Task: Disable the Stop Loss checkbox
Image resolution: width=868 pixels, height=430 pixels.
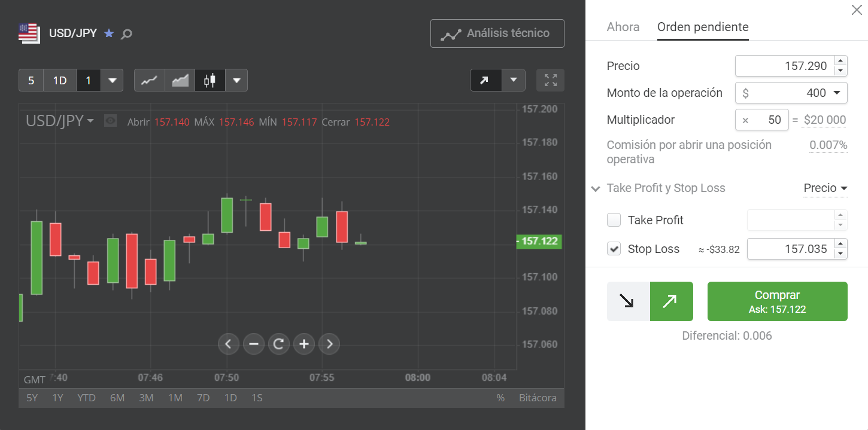Action: click(x=614, y=249)
